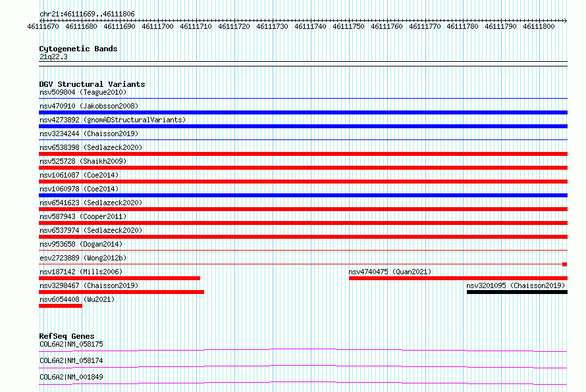Select ruler coordinate 46111780
Viewport: 586px width, 392px height.
(x=462, y=26)
